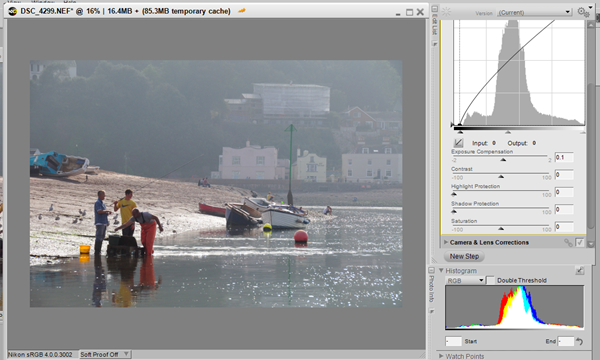
Task: Click the histogram panel pin icon
Action: tap(579, 270)
